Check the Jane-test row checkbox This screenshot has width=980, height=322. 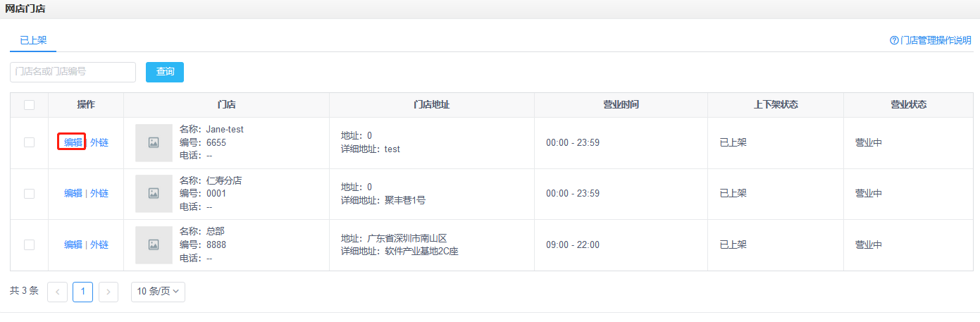point(29,142)
